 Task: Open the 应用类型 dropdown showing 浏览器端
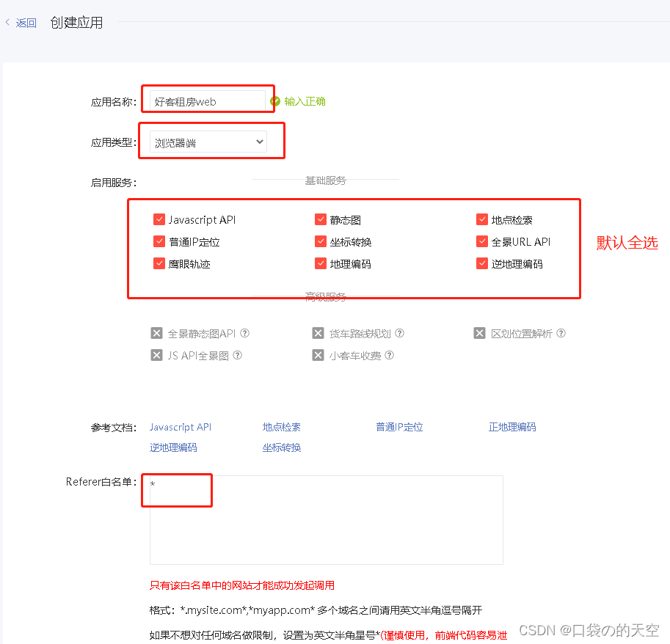click(208, 142)
